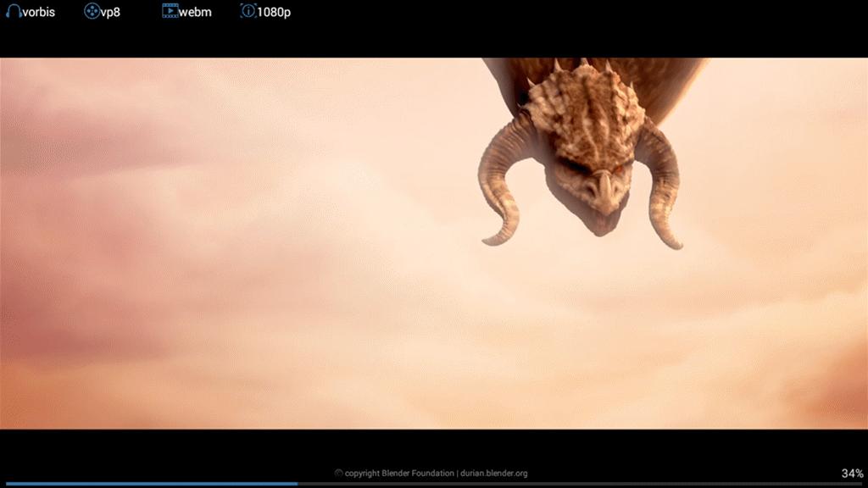Click the 34% progress percentage
868x488 pixels.
(852, 474)
